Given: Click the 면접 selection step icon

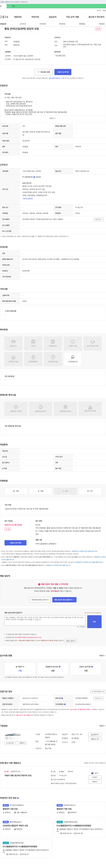Looking at the screenshot, I should pos(41,491).
